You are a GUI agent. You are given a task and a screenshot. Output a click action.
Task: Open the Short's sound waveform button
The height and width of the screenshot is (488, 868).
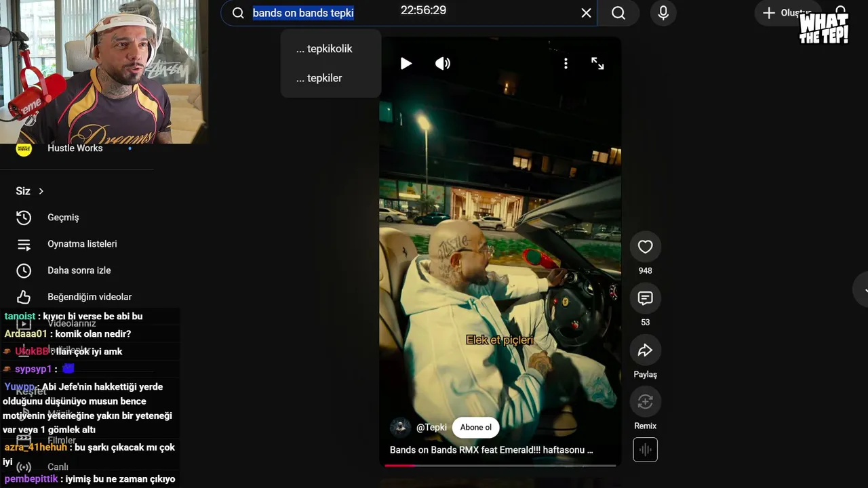click(x=645, y=449)
